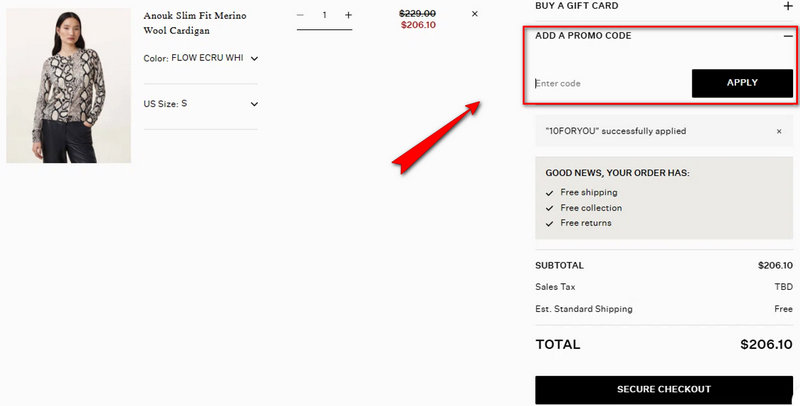Click the Free shipping checkmark
The image size is (800, 406).
549,192
